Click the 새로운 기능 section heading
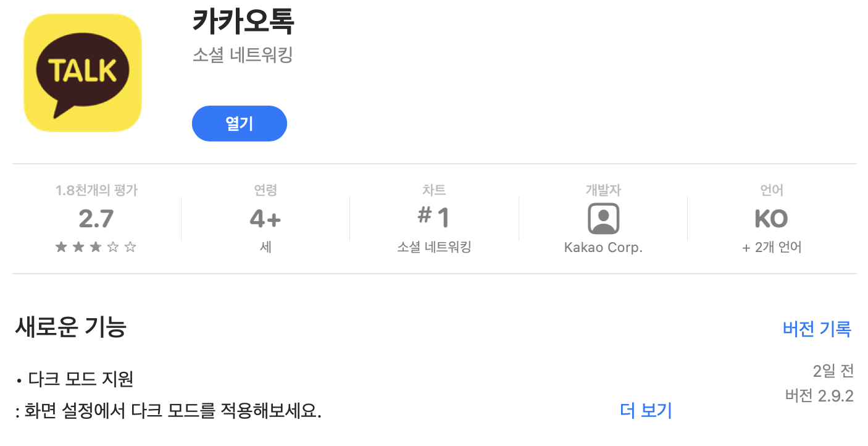This screenshot has height=446, width=868. coord(70,327)
